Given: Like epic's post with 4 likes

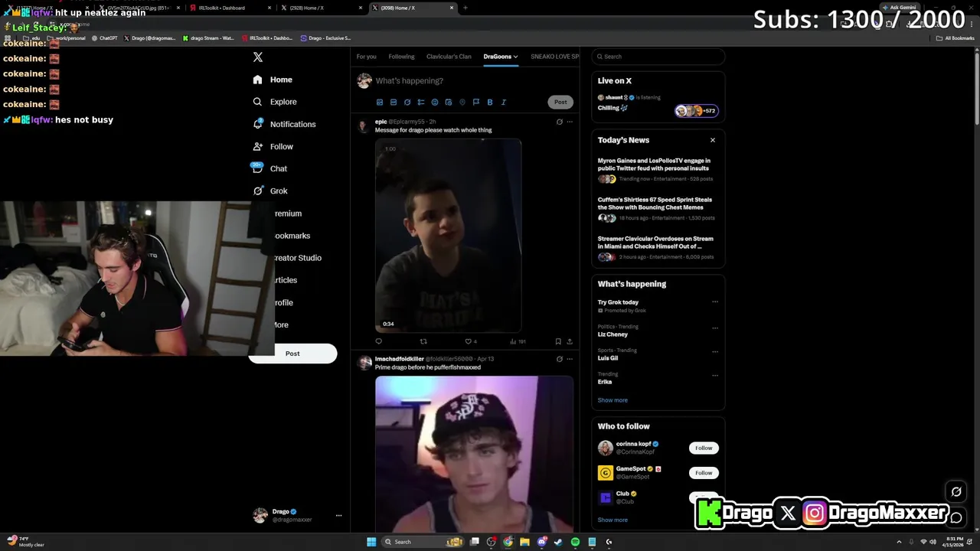Looking at the screenshot, I should pos(471,341).
